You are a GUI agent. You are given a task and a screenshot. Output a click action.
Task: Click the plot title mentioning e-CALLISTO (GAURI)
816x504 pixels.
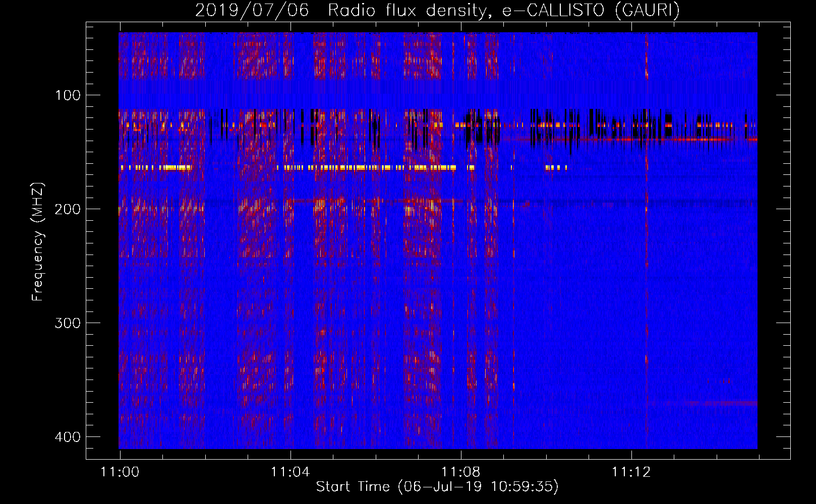click(437, 10)
